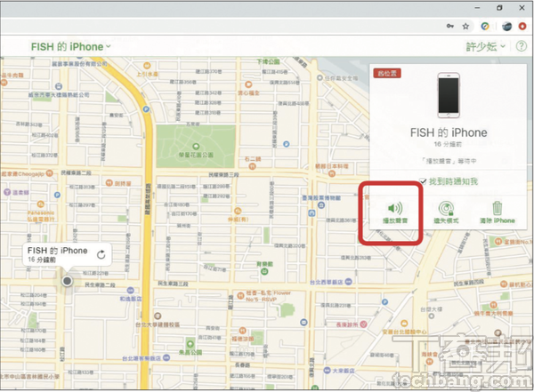Viewport: 534px width, 392px height.
Task: Click the 安泰台北服務中心 marker
Action: tap(404, 323)
